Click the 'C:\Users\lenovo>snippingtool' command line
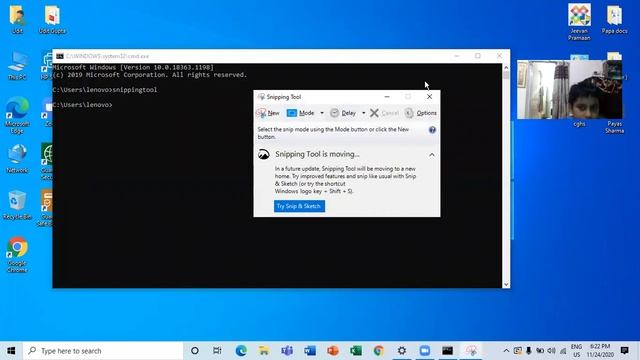 [105, 90]
